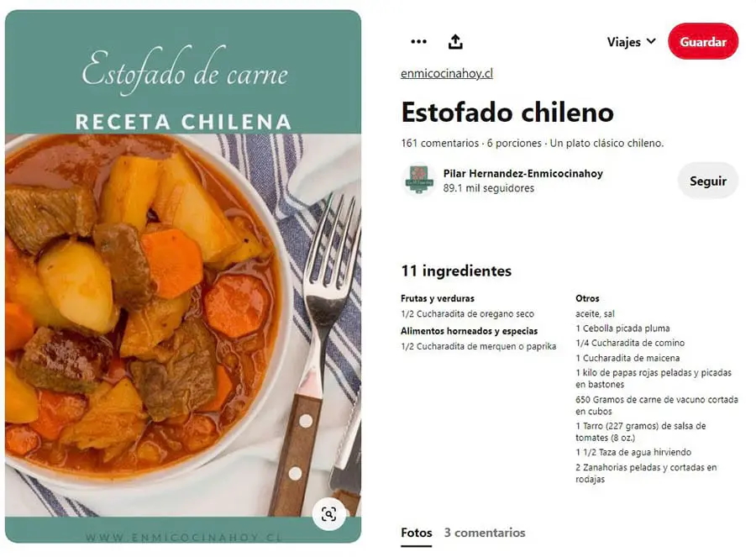Open the enmicocinahoy.cl link
Screen dimensions: 756x557
(x=447, y=73)
